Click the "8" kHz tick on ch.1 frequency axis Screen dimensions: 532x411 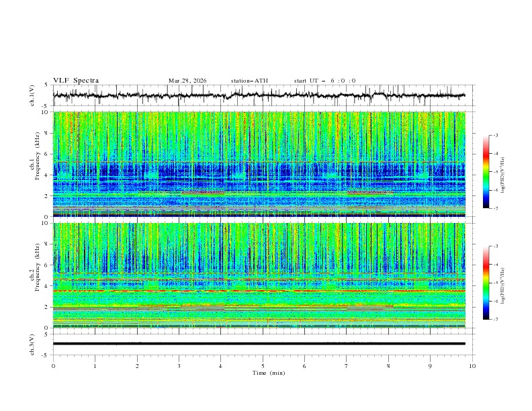(x=48, y=133)
